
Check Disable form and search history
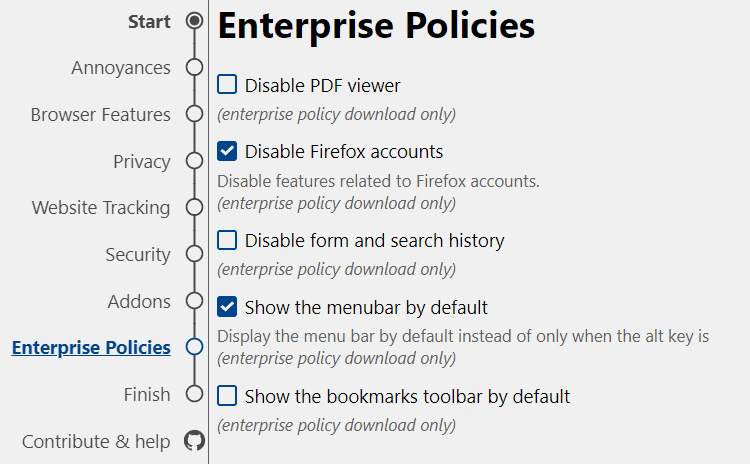point(228,240)
